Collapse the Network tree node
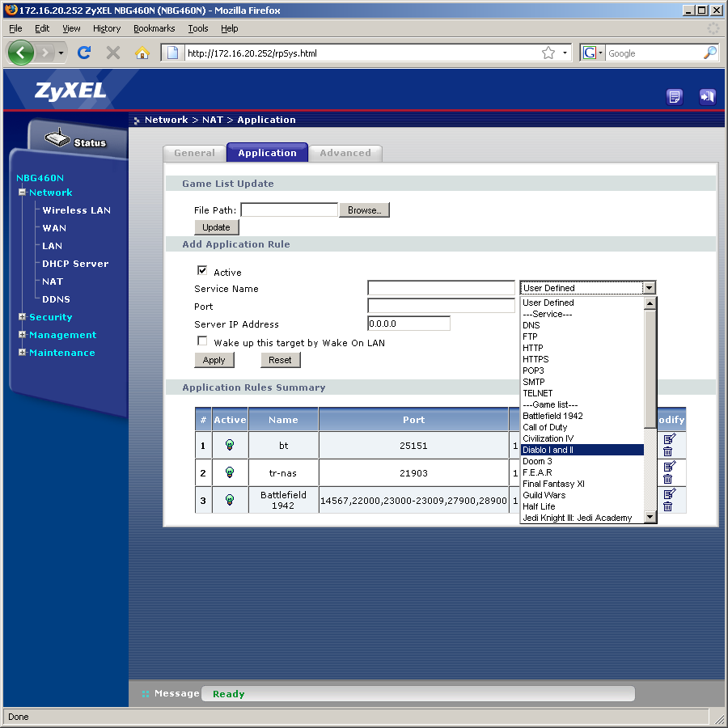728x728 pixels. point(22,192)
